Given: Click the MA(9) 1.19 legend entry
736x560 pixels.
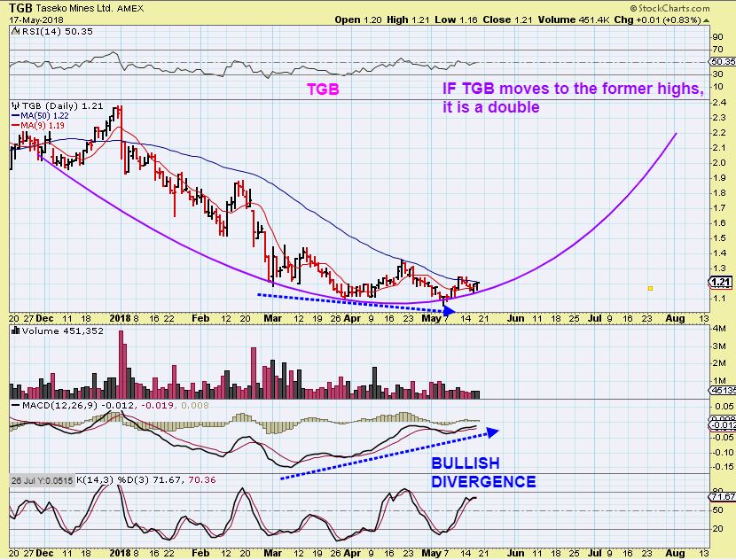Looking at the screenshot, I should click(37, 126).
